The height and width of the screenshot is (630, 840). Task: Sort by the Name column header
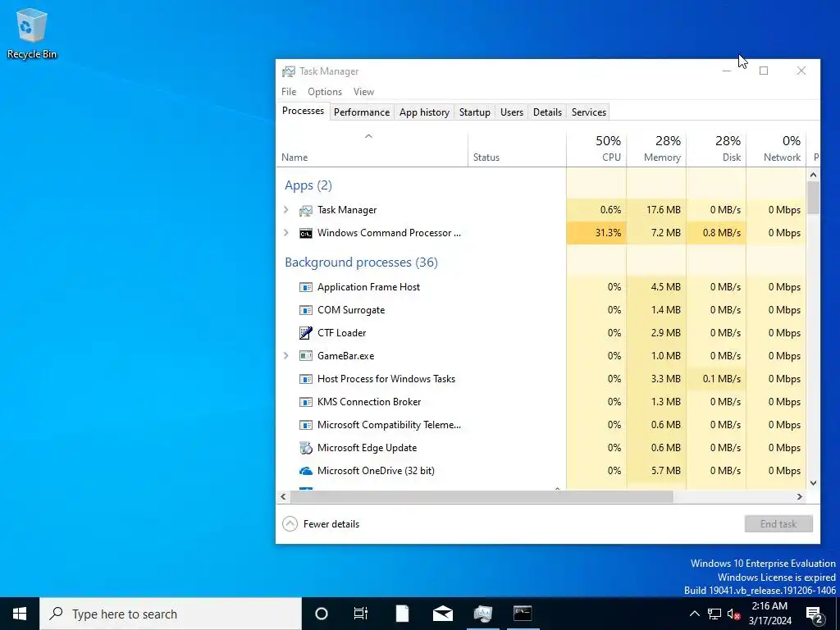click(x=372, y=148)
